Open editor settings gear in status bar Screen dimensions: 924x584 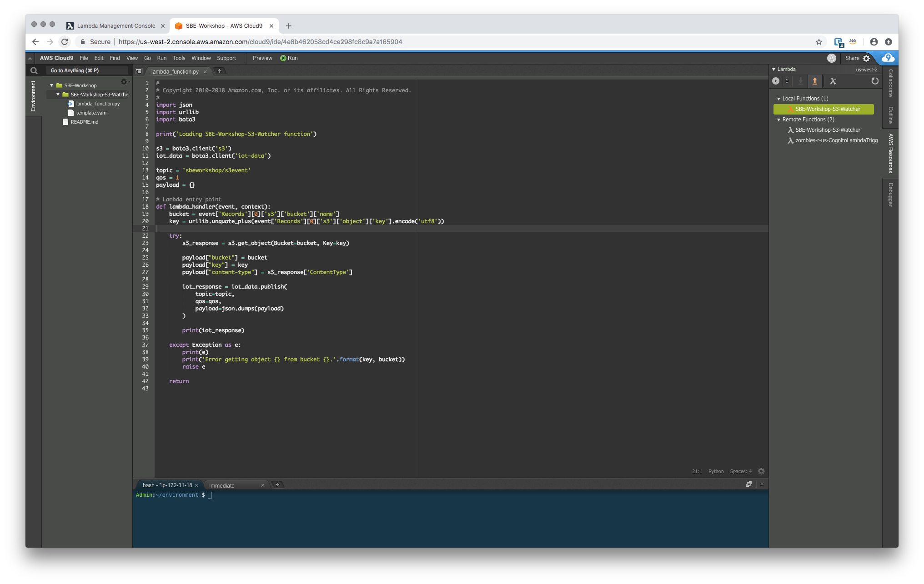point(761,471)
